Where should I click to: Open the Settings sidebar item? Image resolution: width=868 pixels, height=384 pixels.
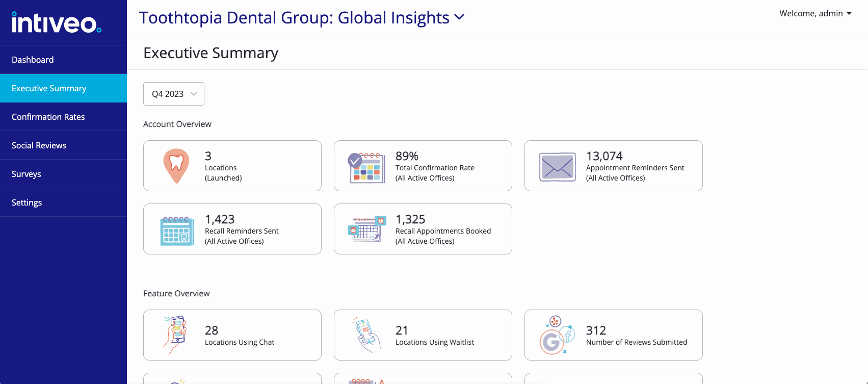(27, 202)
